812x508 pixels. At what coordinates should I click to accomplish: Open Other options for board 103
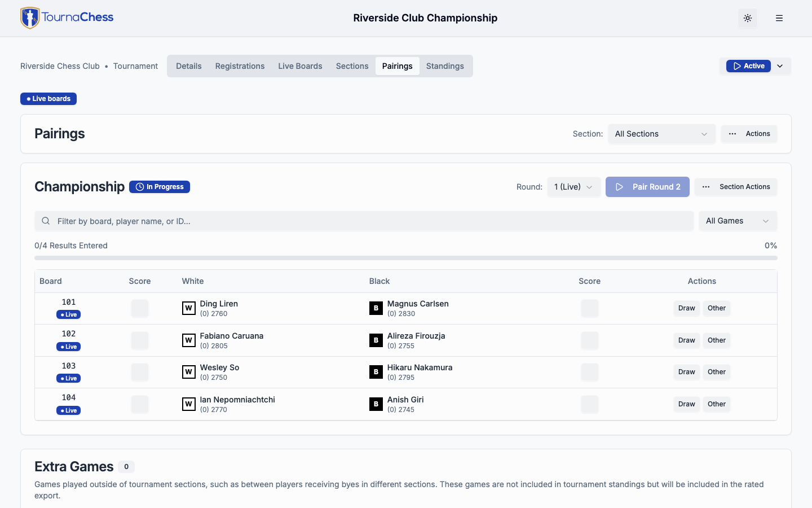click(x=717, y=372)
